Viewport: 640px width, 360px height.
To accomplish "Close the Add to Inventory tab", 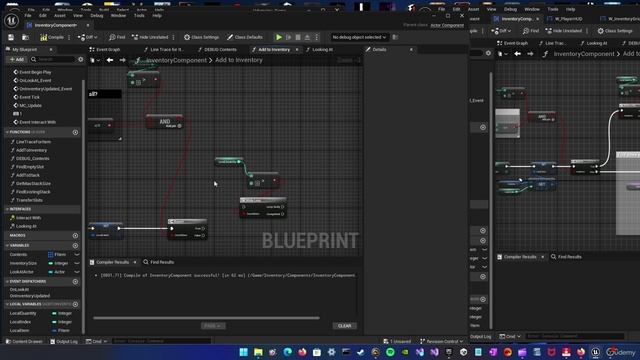I will coord(297,49).
